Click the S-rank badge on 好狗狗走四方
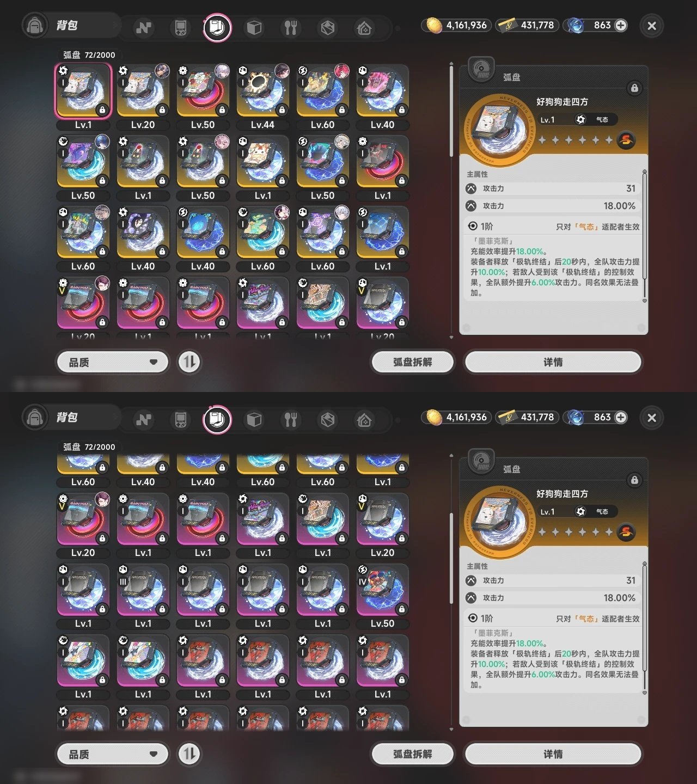 [x=626, y=140]
